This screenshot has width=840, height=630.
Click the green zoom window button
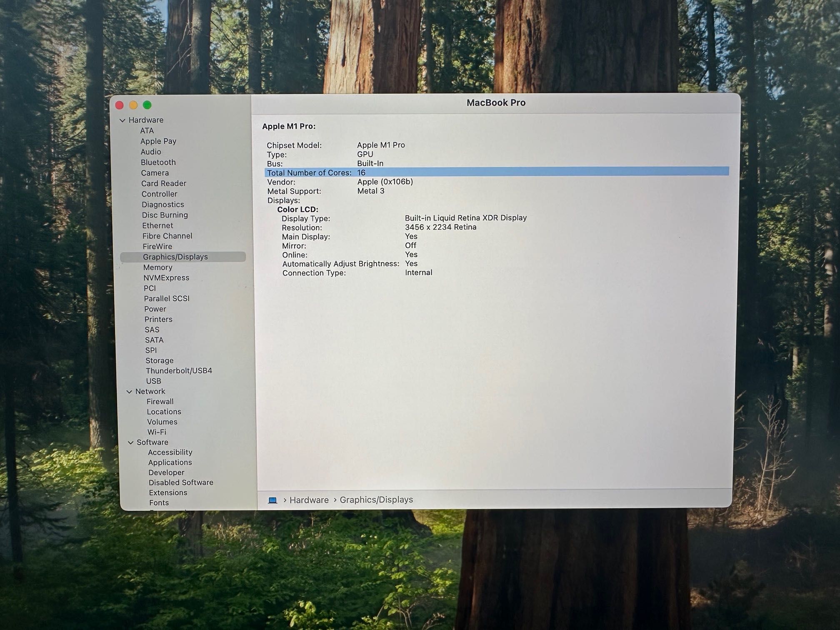147,105
